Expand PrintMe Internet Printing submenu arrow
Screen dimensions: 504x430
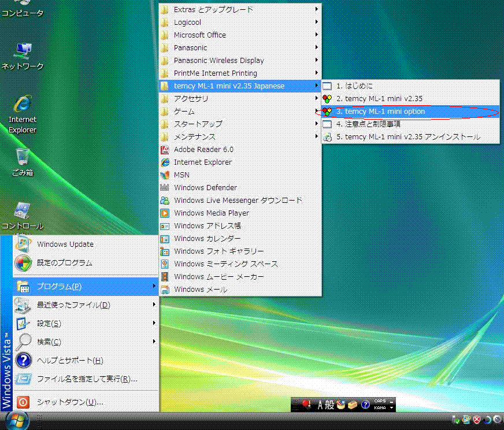coord(317,73)
